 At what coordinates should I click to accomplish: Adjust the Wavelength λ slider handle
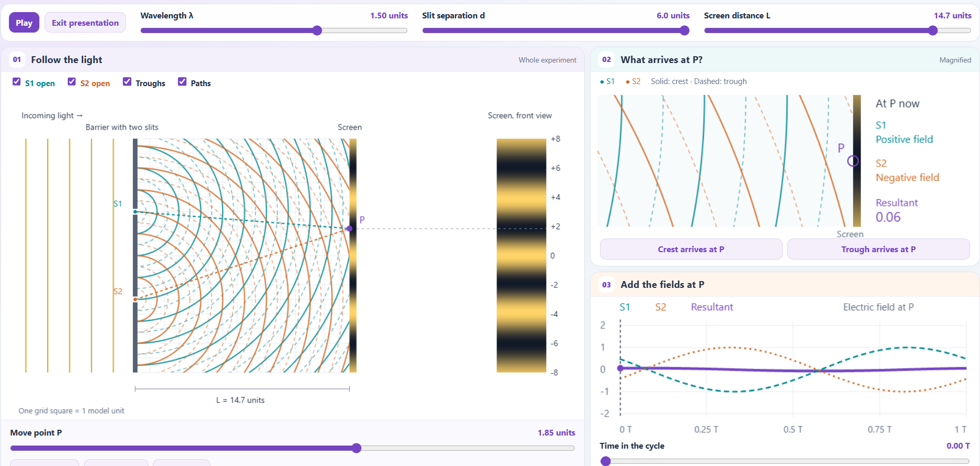click(317, 30)
